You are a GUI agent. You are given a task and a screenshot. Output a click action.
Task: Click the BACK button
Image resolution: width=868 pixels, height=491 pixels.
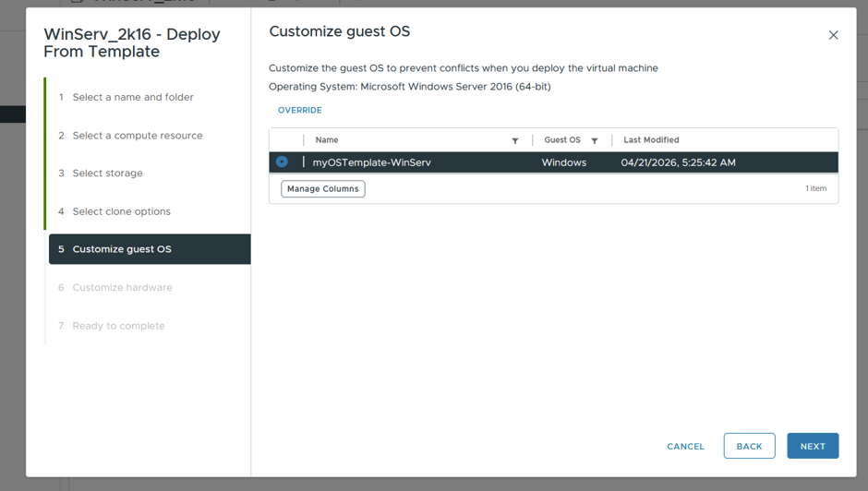(749, 446)
